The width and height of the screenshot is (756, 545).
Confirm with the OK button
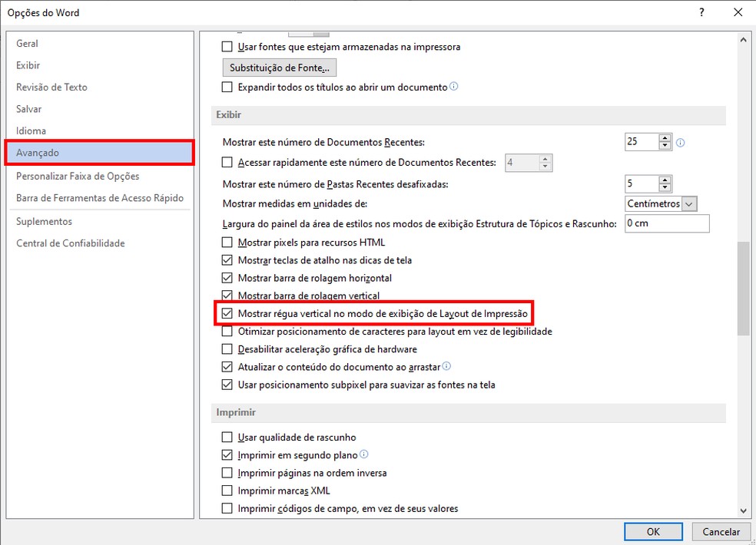pos(653,531)
